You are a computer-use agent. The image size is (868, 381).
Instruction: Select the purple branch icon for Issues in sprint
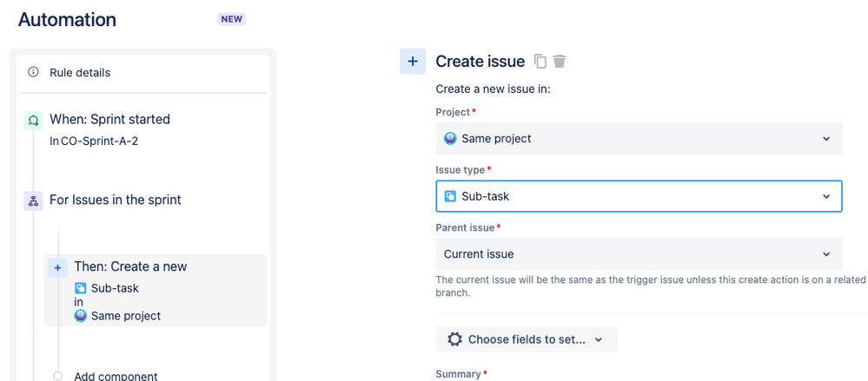(x=33, y=201)
